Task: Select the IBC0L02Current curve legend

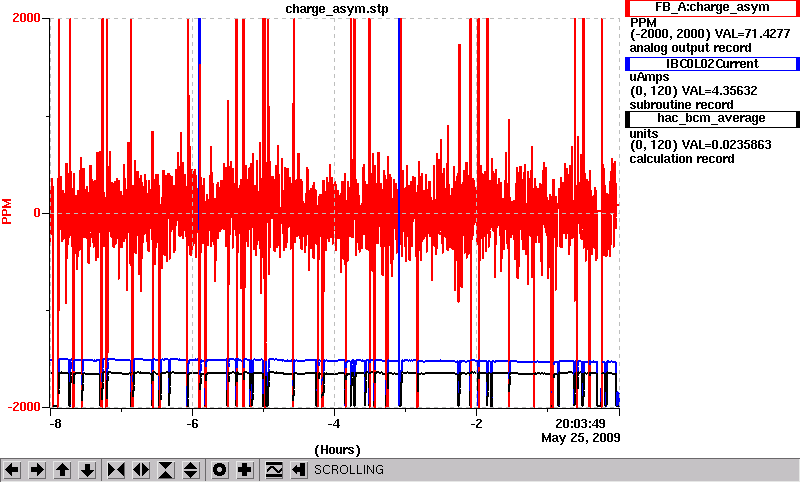Action: tap(712, 64)
